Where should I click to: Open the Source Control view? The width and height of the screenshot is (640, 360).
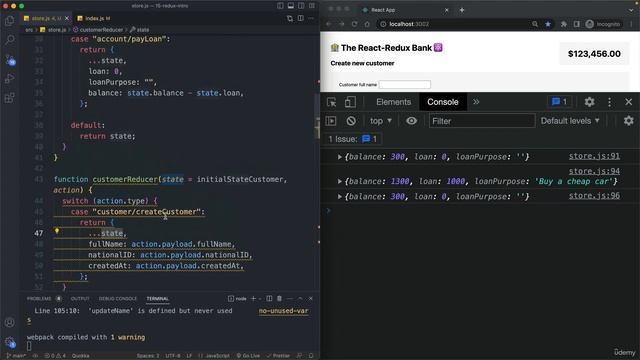10,60
